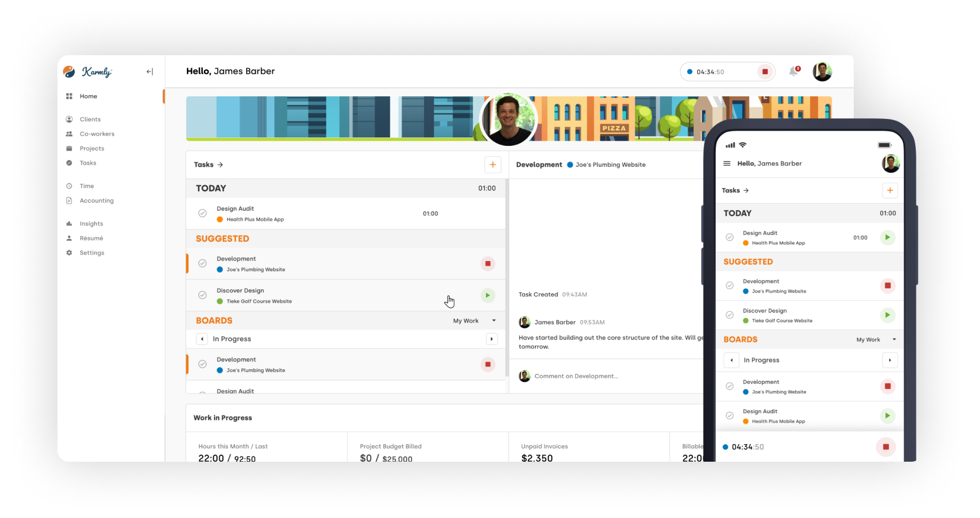Viewport: 980px width, 518px height.
Task: Go to next board column on phone
Action: pos(890,360)
